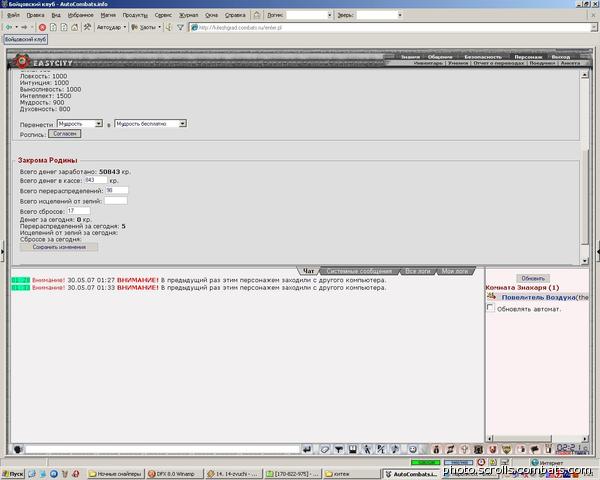Click the Сохранить изменения button
This screenshot has height=480, width=600.
pyautogui.click(x=59, y=247)
